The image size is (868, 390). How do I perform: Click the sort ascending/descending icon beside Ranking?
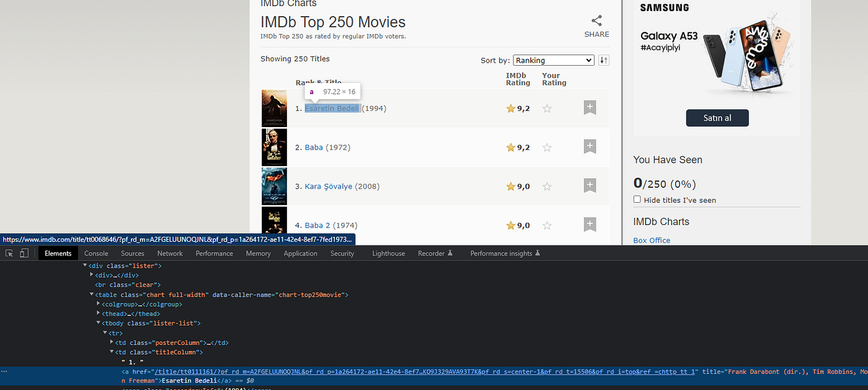pos(603,60)
